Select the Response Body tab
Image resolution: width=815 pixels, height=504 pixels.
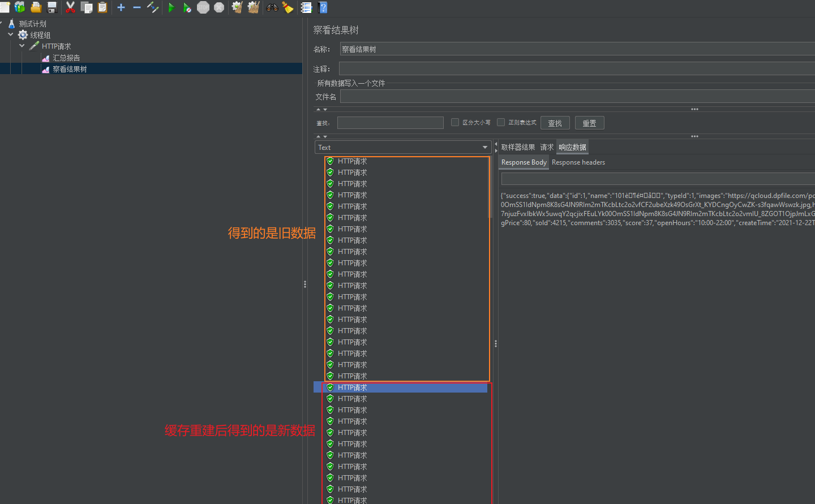(524, 162)
